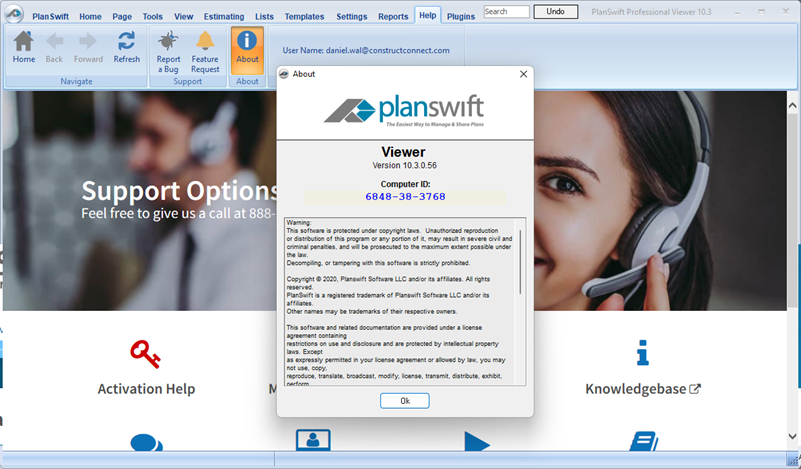Click the license text scrollbar in About

(521, 262)
